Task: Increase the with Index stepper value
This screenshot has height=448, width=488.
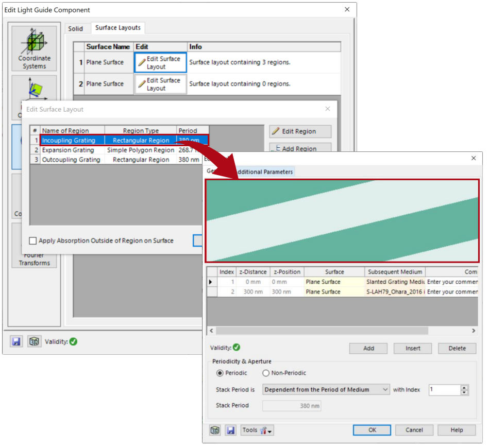Action: [x=464, y=387]
